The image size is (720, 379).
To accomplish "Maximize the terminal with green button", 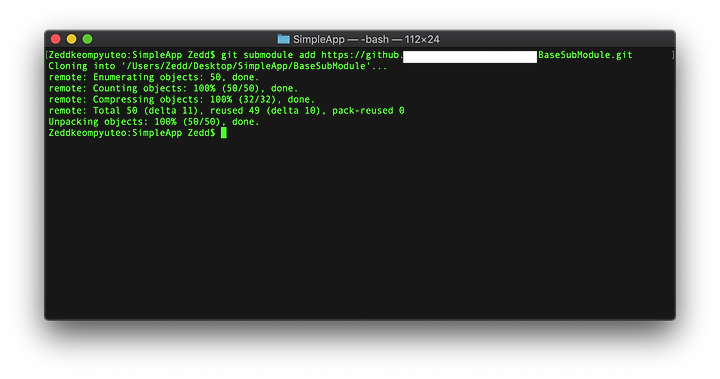I will coord(87,39).
